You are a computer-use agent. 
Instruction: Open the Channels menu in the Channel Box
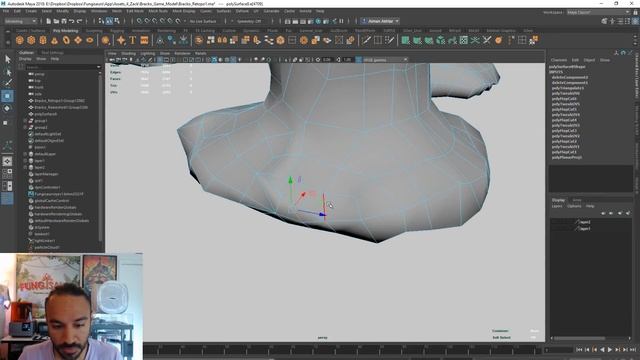tap(558, 60)
